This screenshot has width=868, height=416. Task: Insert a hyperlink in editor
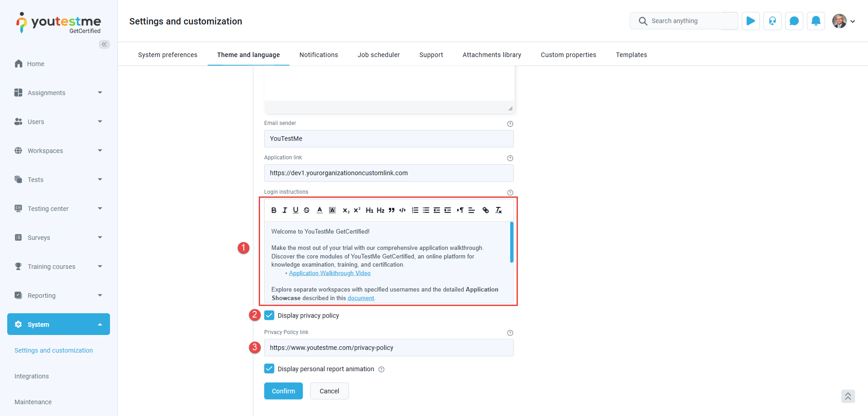coord(486,210)
